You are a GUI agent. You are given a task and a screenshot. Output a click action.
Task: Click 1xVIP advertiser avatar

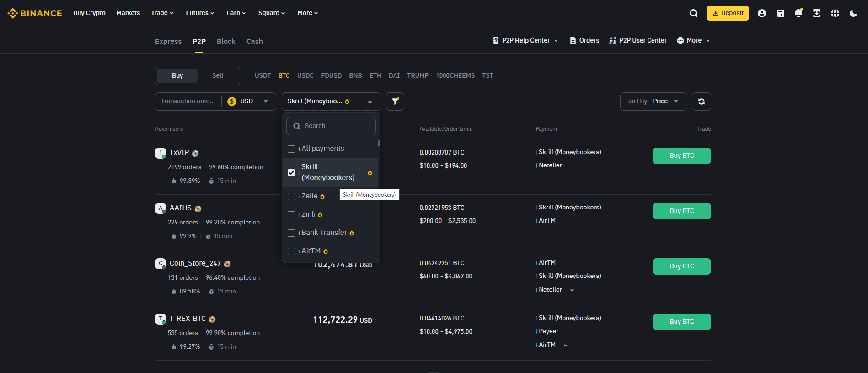point(161,153)
